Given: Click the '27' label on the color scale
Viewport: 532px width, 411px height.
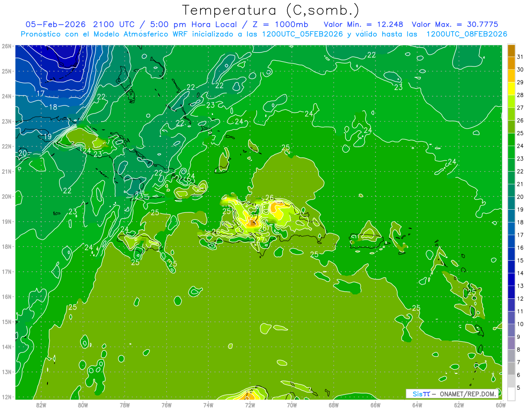Looking at the screenshot, I should (x=520, y=108).
